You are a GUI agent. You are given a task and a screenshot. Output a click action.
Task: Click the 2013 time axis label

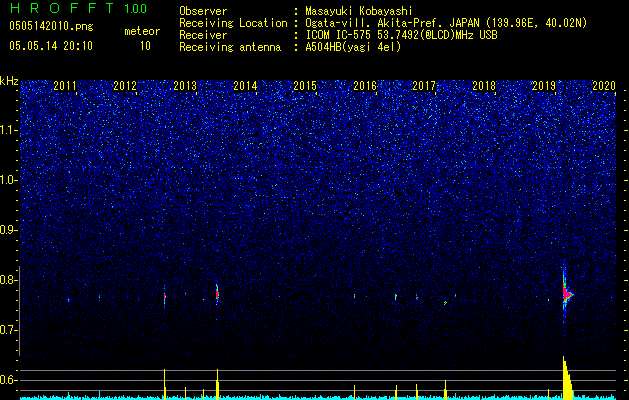[185, 86]
